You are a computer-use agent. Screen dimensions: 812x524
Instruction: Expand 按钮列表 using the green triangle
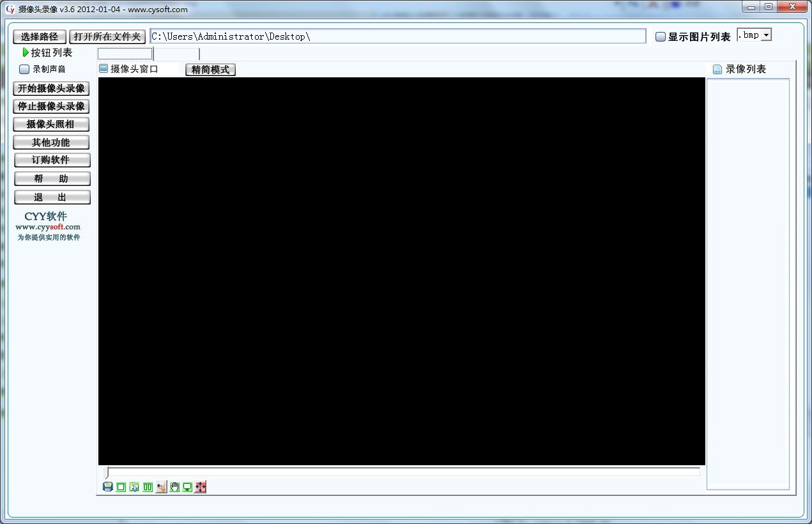26,52
